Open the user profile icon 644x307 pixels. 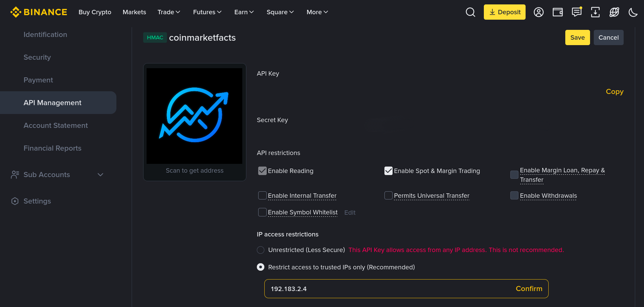tap(538, 12)
